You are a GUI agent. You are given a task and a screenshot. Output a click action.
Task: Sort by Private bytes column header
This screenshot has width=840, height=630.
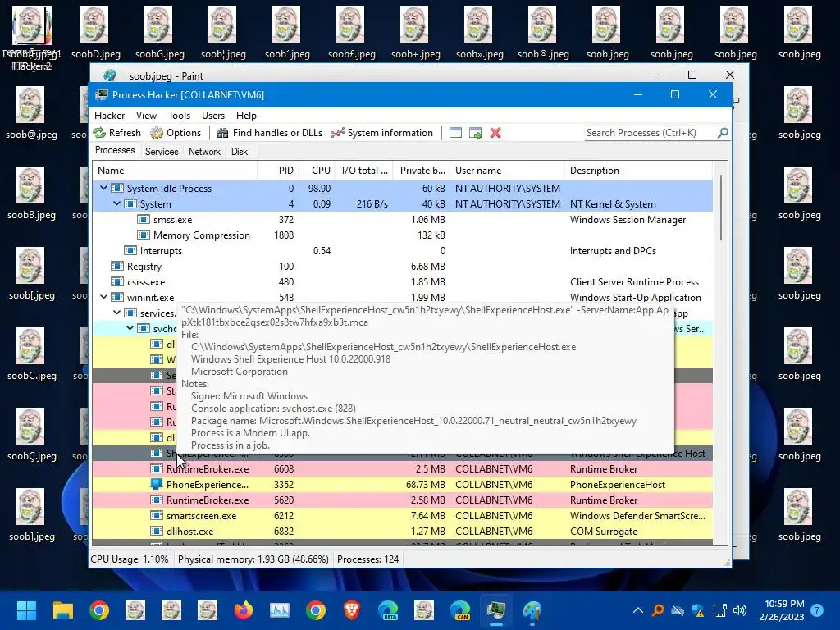(x=422, y=171)
